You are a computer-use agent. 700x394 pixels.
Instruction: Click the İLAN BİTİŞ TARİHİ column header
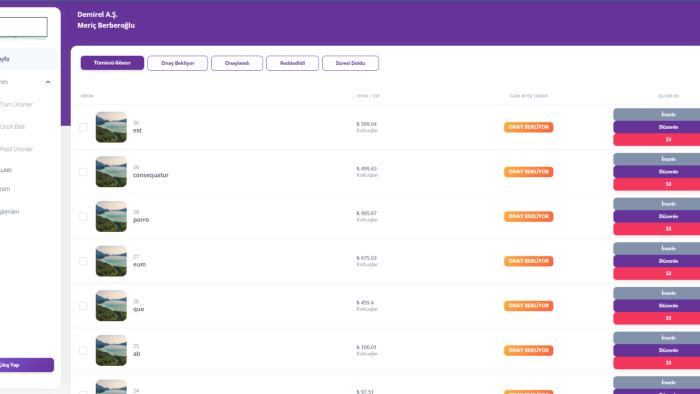point(529,96)
